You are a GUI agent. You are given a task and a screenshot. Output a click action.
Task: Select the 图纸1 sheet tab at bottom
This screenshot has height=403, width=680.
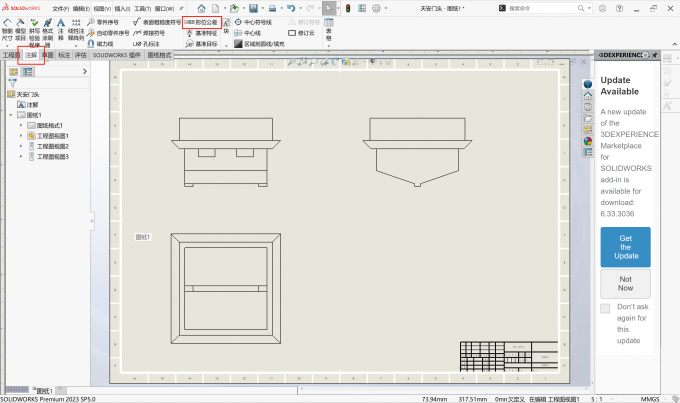[44, 391]
